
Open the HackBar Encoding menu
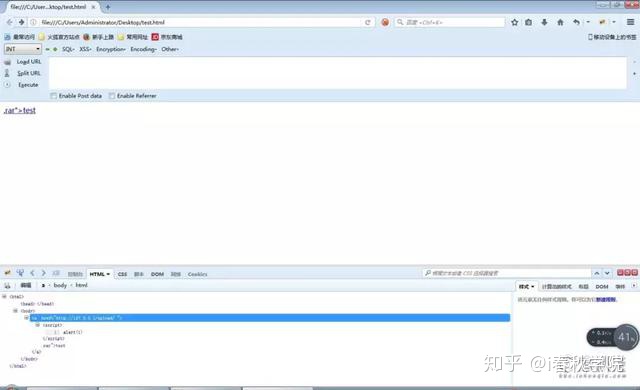tap(143, 49)
